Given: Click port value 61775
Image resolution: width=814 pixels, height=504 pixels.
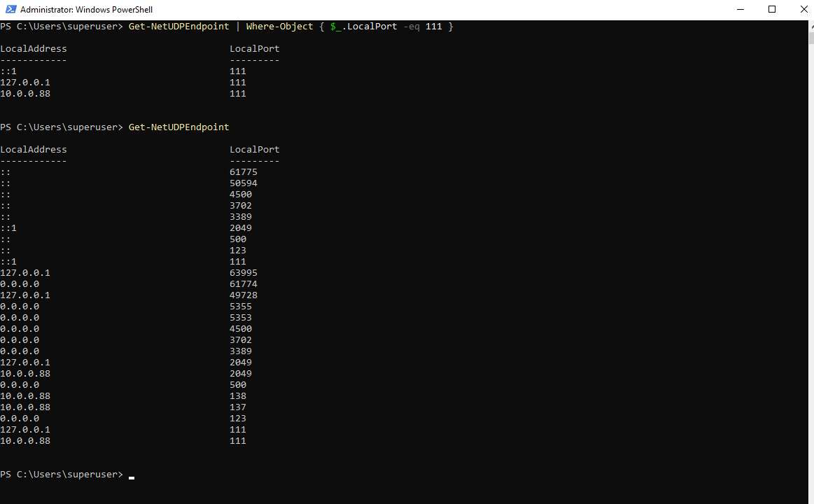Looking at the screenshot, I should [244, 171].
